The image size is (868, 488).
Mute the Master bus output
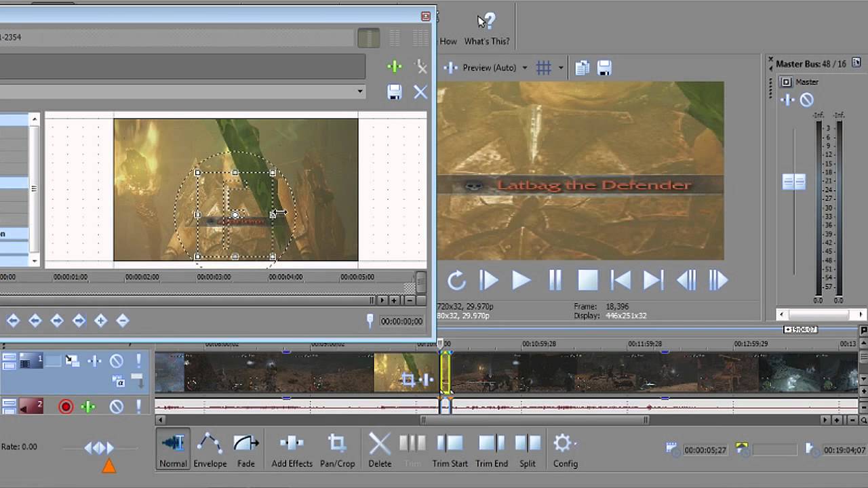[x=806, y=100]
